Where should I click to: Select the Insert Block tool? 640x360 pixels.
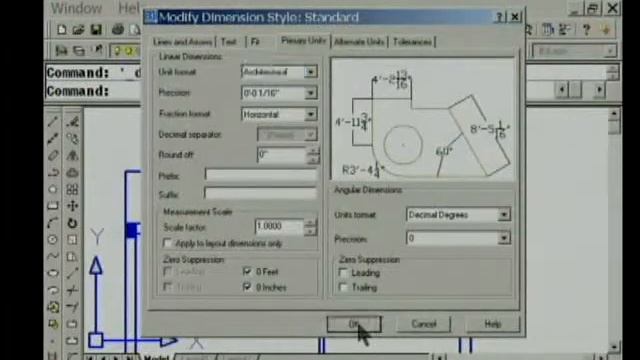53,307
